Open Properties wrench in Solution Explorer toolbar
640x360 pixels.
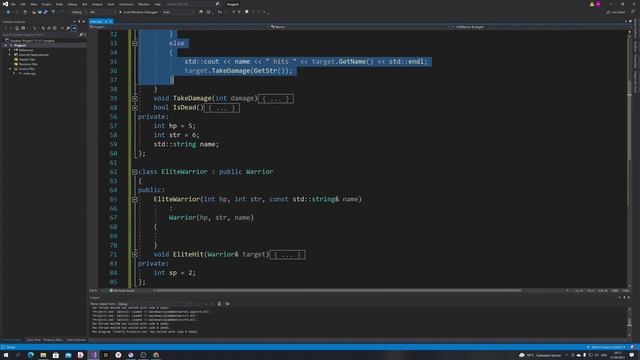68,28
